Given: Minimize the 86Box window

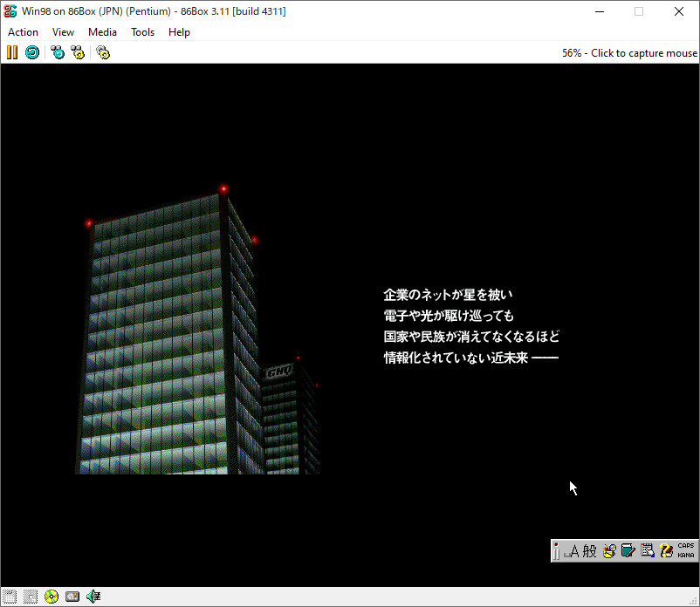Looking at the screenshot, I should pos(600,11).
